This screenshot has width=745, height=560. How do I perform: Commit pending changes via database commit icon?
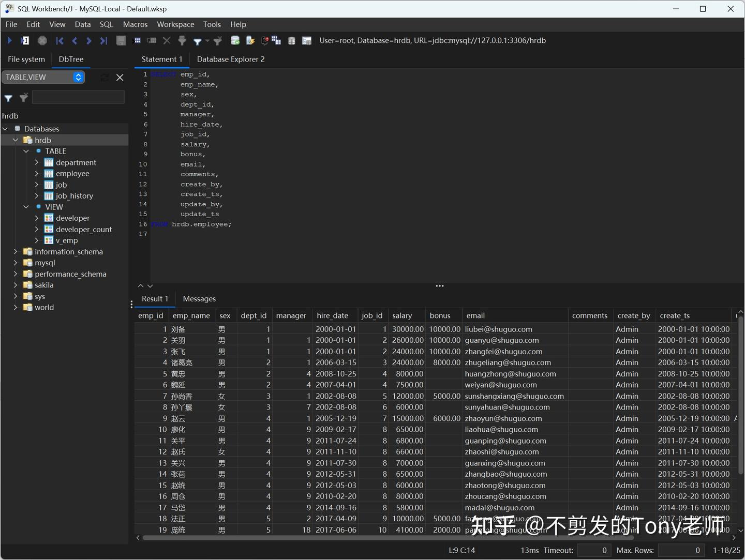click(235, 40)
